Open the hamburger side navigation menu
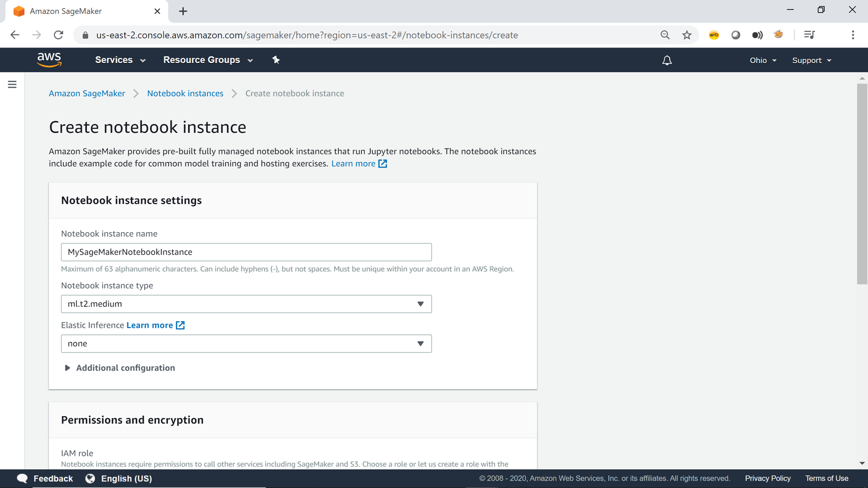This screenshot has height=488, width=868. pos(12,85)
